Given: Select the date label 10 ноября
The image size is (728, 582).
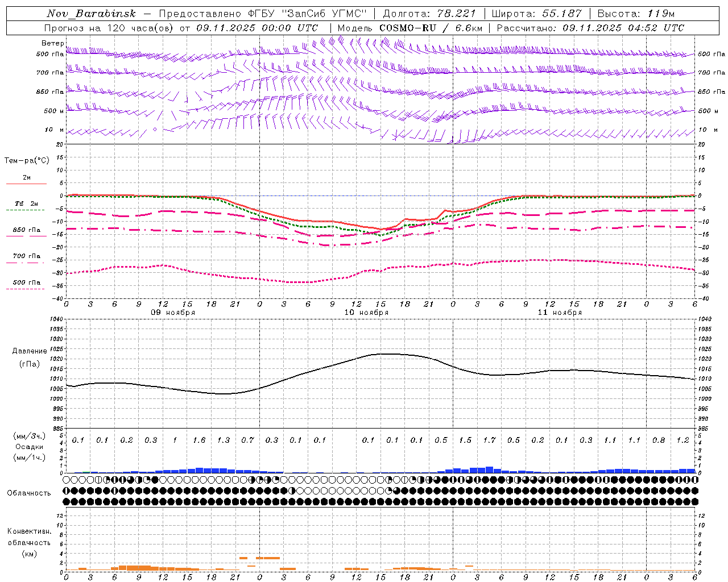Looking at the screenshot, I should (x=367, y=313).
